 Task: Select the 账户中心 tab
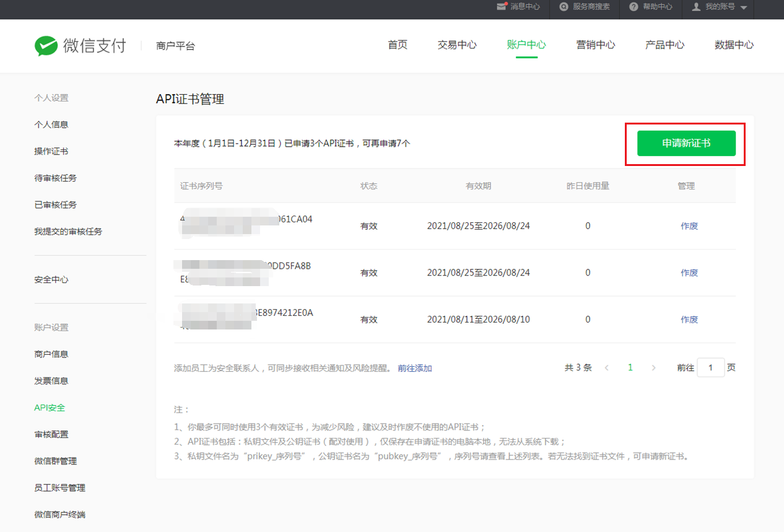click(x=526, y=45)
